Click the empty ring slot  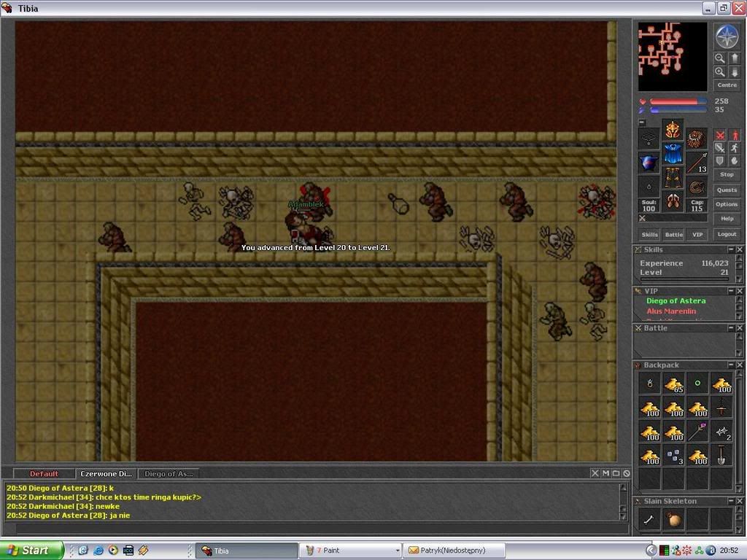coord(649,187)
